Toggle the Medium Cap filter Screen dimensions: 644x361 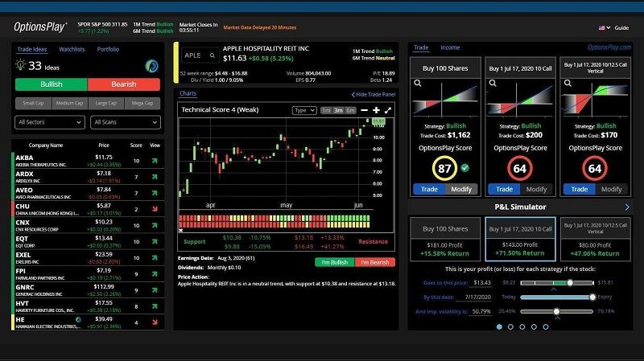point(69,104)
